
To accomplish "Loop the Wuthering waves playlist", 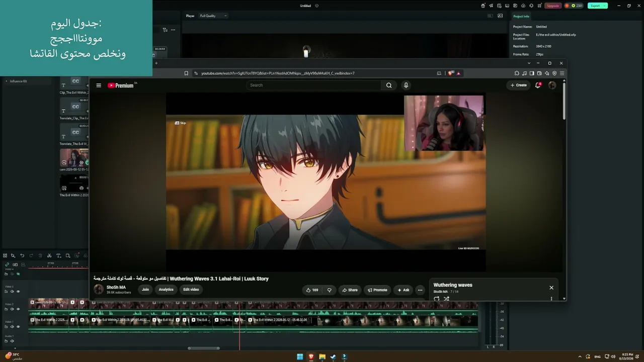I will (436, 299).
